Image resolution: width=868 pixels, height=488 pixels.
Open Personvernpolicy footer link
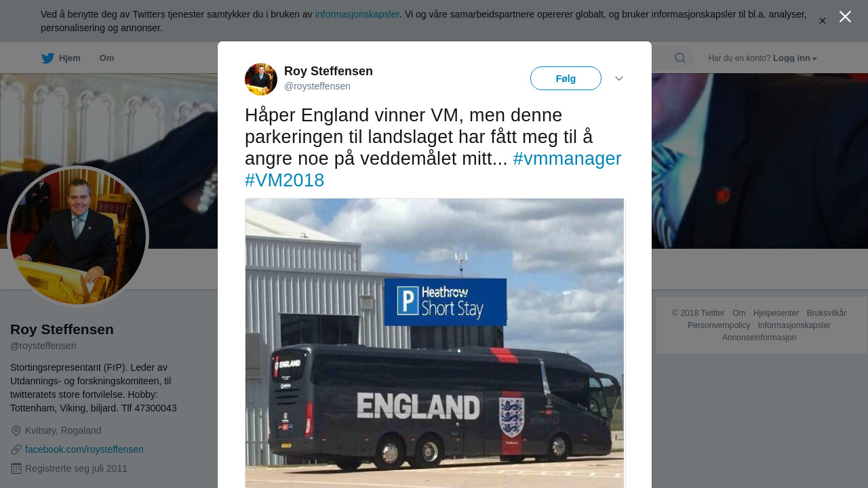tap(719, 325)
